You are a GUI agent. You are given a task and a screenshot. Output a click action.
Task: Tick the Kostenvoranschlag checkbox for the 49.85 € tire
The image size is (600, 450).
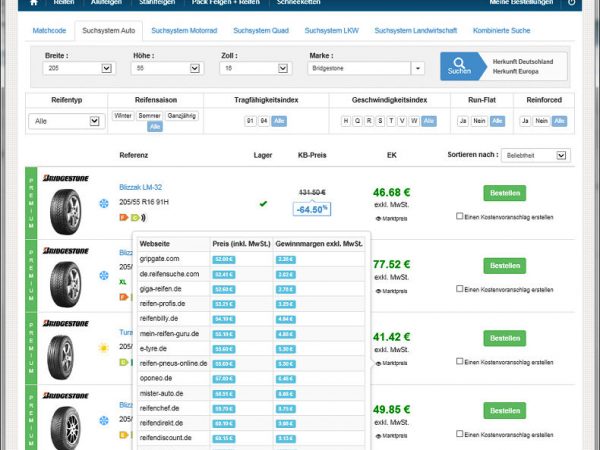coord(460,434)
